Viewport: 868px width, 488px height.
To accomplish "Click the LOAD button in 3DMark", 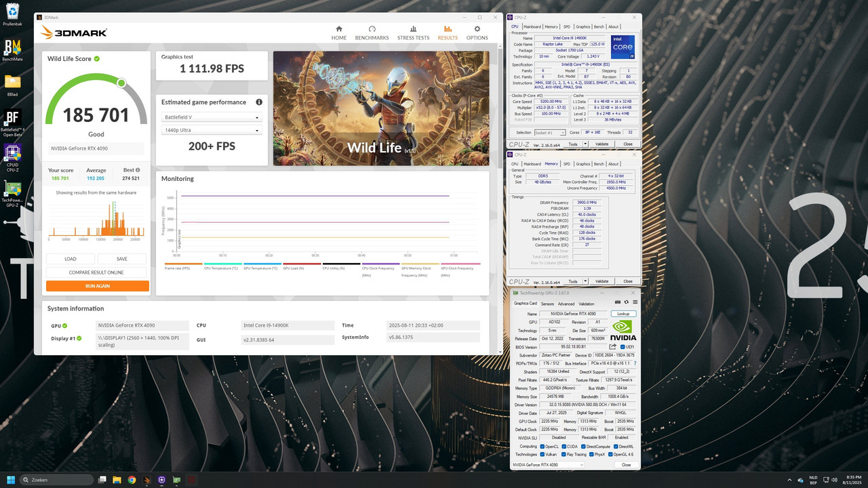I will point(71,259).
